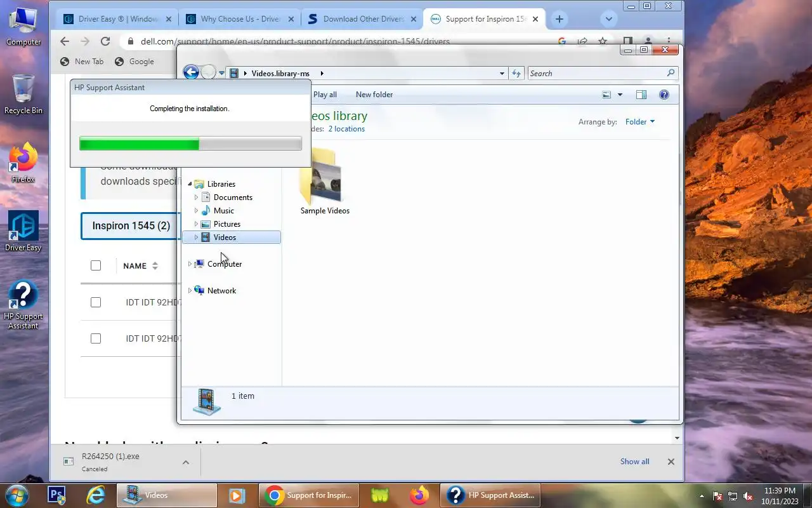The width and height of the screenshot is (812, 508).
Task: Show hidden tray icons arrow
Action: click(702, 496)
